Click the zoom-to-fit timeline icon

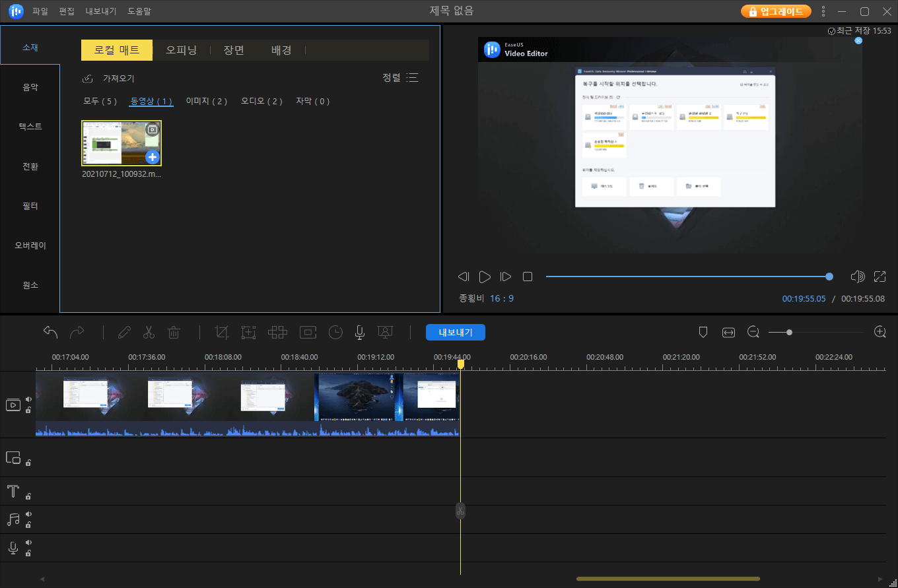[728, 333]
